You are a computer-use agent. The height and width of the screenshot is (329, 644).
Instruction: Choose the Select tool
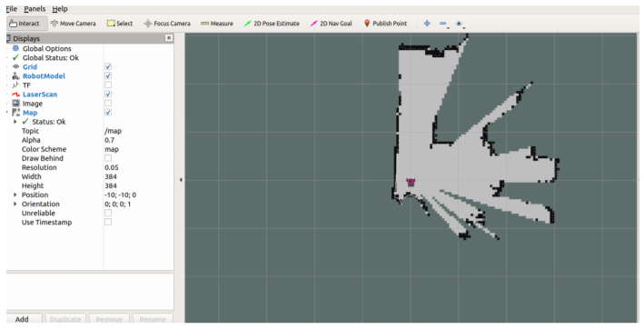[120, 24]
